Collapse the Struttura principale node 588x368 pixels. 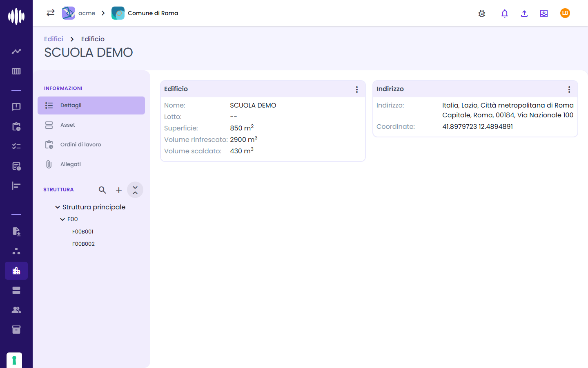point(58,207)
